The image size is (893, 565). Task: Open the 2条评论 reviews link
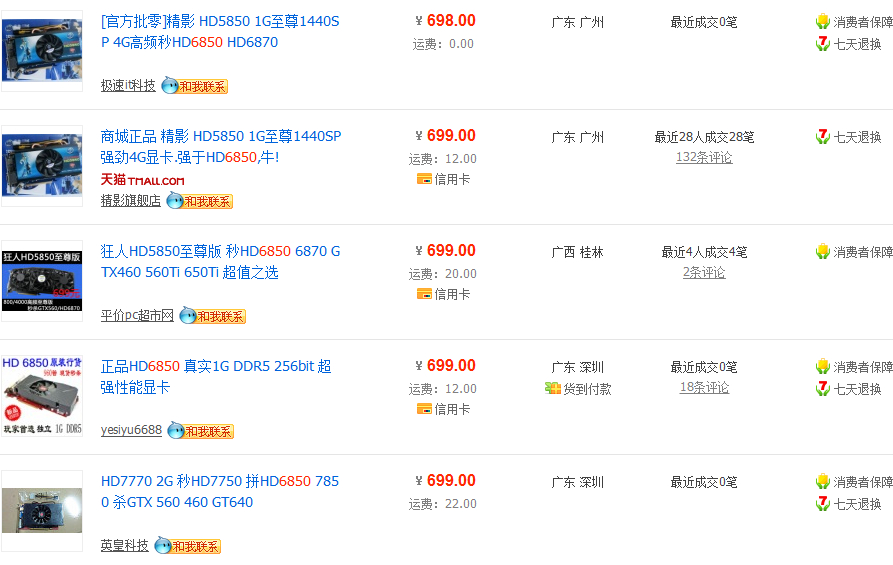(704, 272)
